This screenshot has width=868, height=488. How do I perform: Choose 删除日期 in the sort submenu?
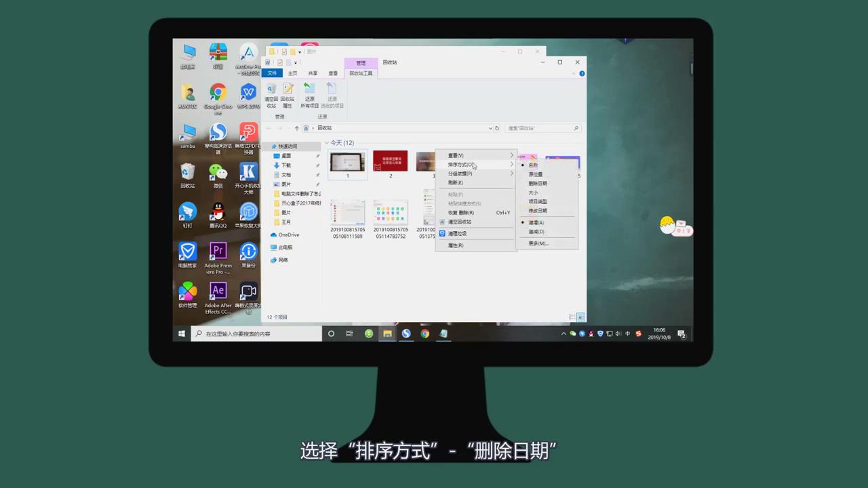click(x=537, y=183)
